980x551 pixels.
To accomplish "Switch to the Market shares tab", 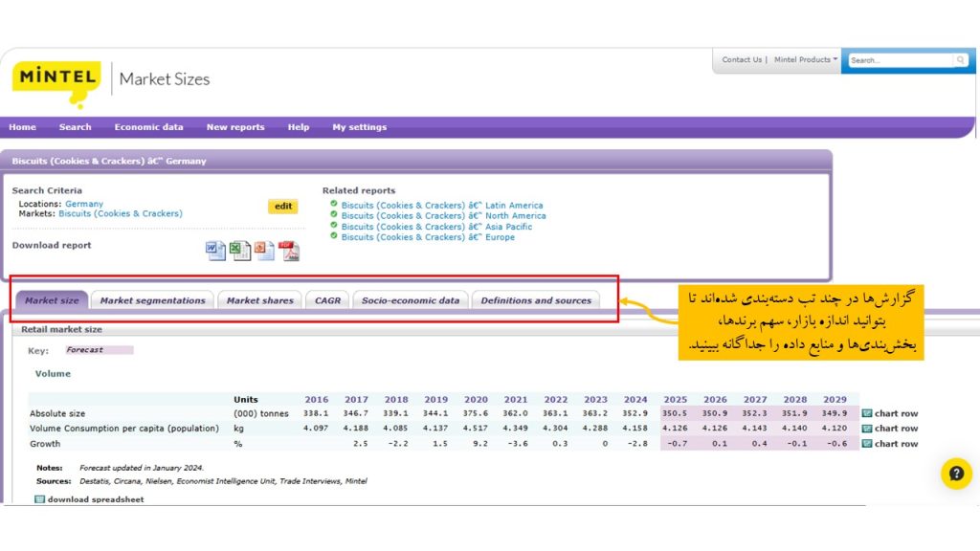I will [260, 300].
